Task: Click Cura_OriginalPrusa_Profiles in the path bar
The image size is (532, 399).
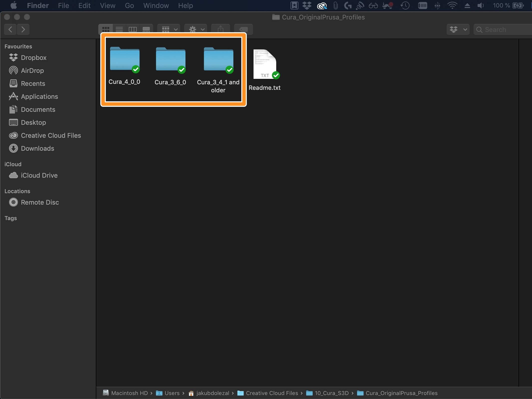Action: (397, 393)
